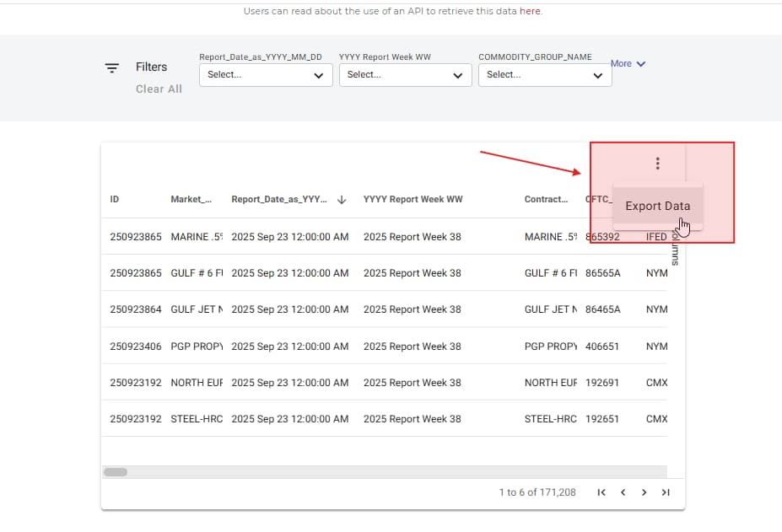
Task: Clear all applied filters
Action: pos(159,89)
